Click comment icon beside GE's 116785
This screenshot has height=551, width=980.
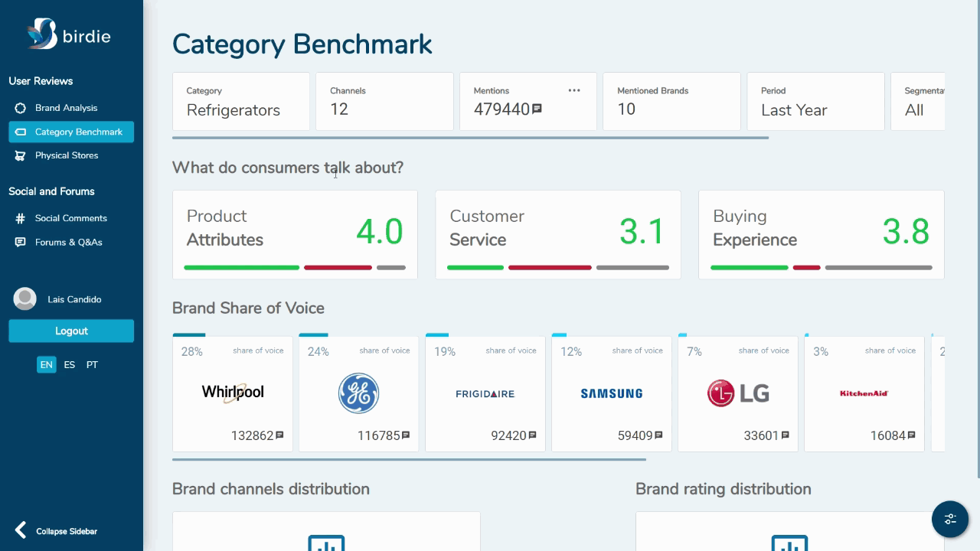(x=406, y=435)
